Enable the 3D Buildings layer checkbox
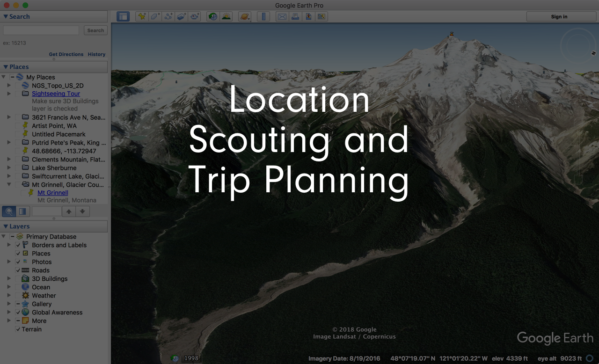Image resolution: width=599 pixels, height=364 pixels. pos(18,279)
